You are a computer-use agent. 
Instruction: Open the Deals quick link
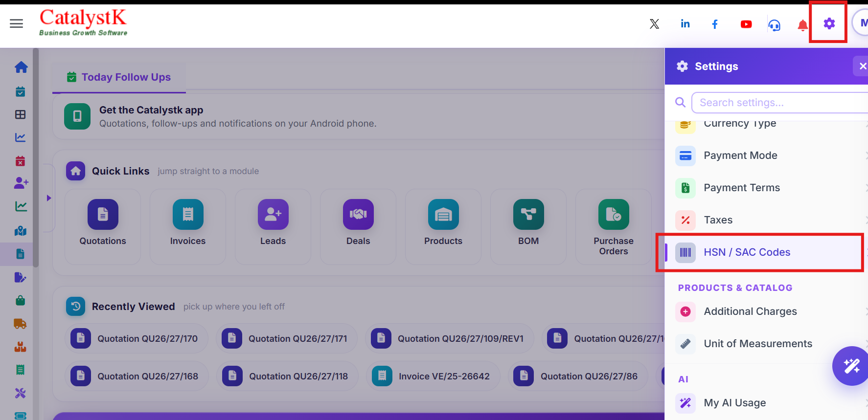tap(358, 227)
